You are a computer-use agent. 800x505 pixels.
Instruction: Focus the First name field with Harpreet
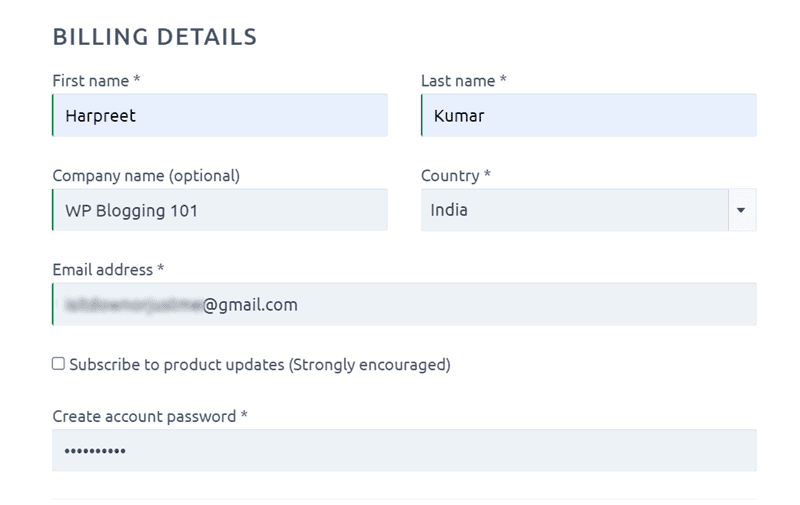click(x=220, y=115)
